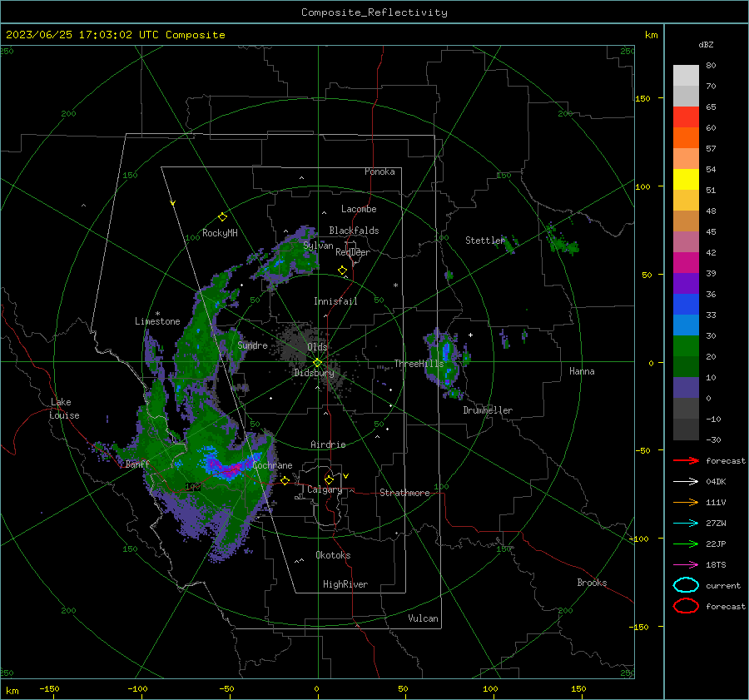Click the green echo cluster east of Stettler
This screenshot has height=700, width=749.
pos(563,241)
